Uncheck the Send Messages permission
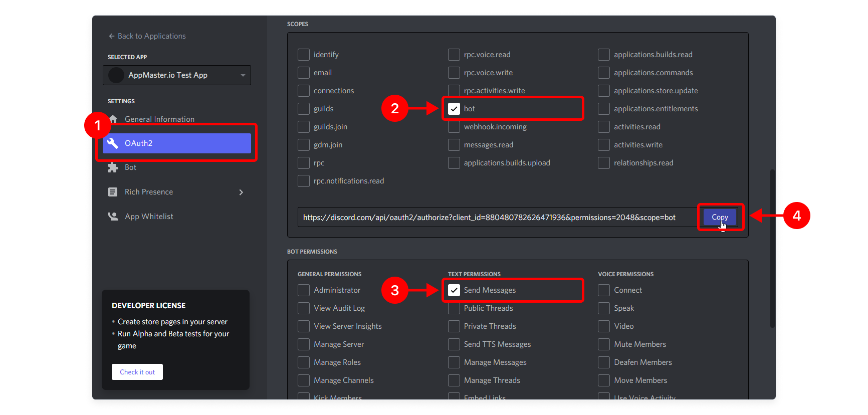Viewport: 868px width, 415px height. (x=454, y=290)
